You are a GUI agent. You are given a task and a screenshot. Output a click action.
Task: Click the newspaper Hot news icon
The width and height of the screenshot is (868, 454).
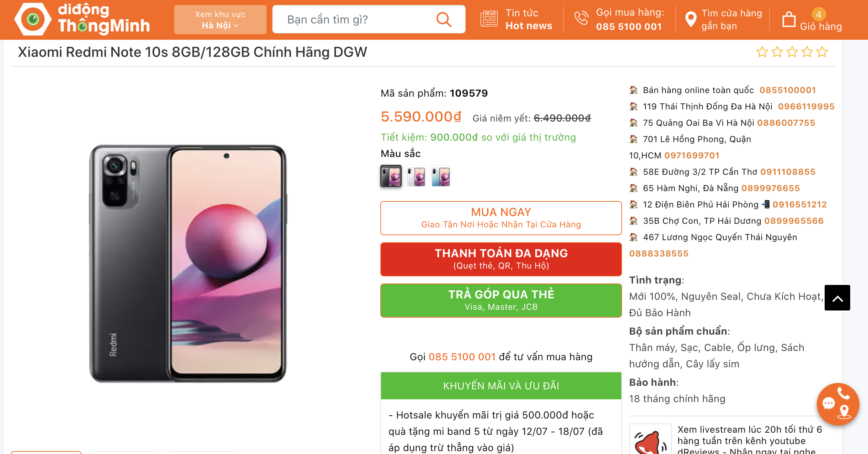(489, 19)
